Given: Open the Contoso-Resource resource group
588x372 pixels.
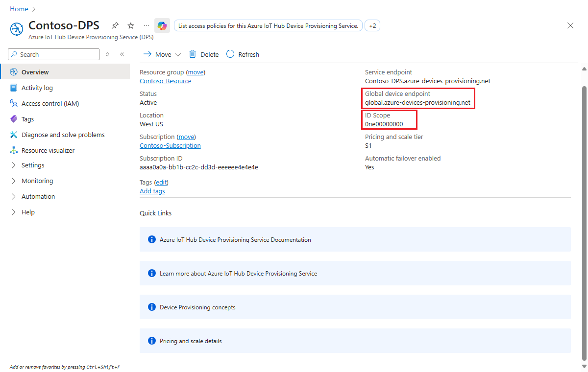Looking at the screenshot, I should pyautogui.click(x=165, y=81).
